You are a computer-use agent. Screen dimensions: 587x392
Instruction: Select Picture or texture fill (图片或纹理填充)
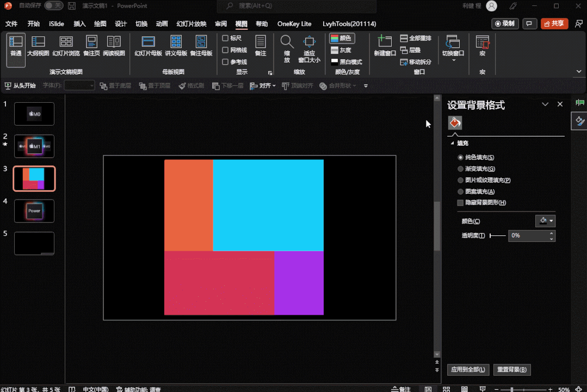tap(460, 180)
